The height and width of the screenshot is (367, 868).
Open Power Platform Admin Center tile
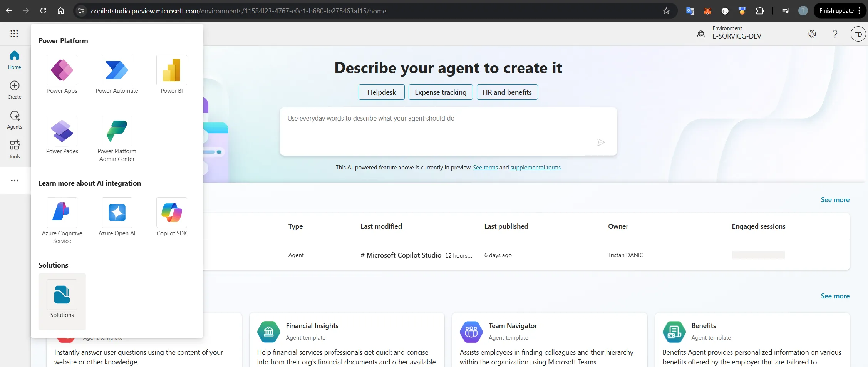(117, 139)
